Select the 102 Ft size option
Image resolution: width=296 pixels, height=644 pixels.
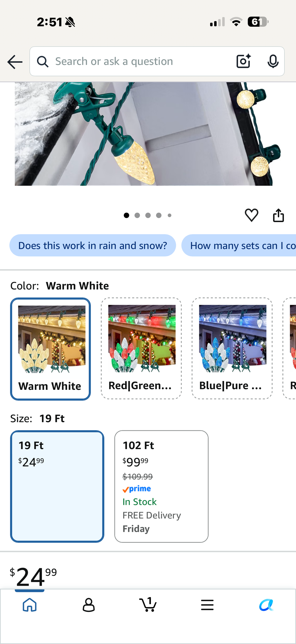click(162, 486)
